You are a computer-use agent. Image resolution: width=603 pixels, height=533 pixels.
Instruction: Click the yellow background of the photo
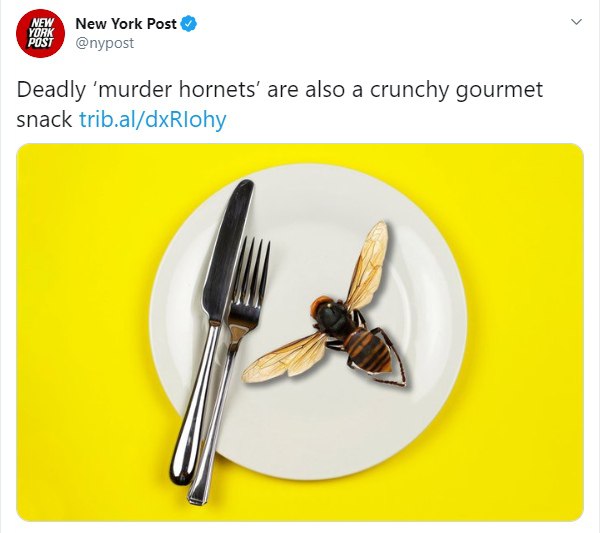pyautogui.click(x=85, y=308)
